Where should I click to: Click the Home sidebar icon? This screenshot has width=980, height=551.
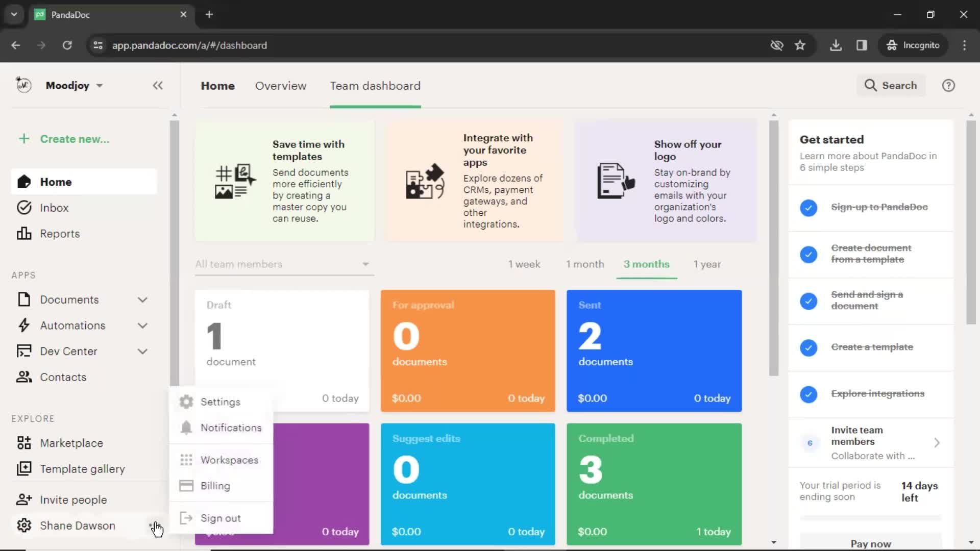coord(24,182)
